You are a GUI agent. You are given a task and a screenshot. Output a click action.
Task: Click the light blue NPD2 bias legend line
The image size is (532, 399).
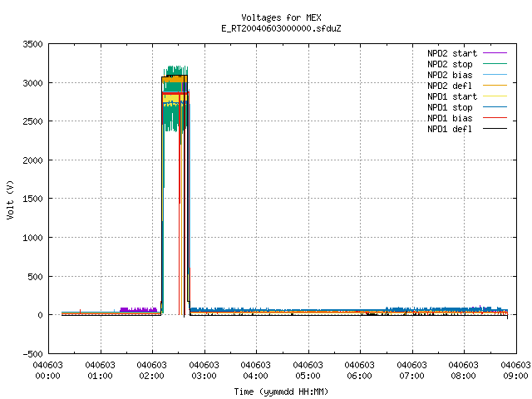tap(495, 74)
